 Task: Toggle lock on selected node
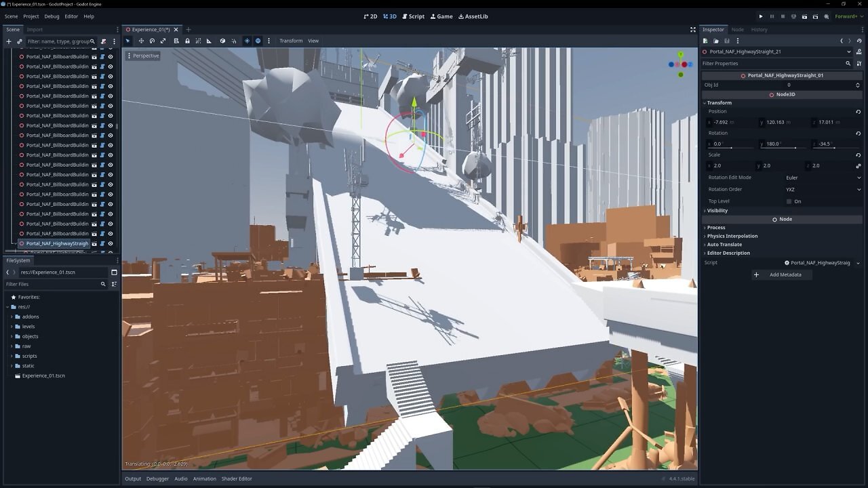coord(187,41)
